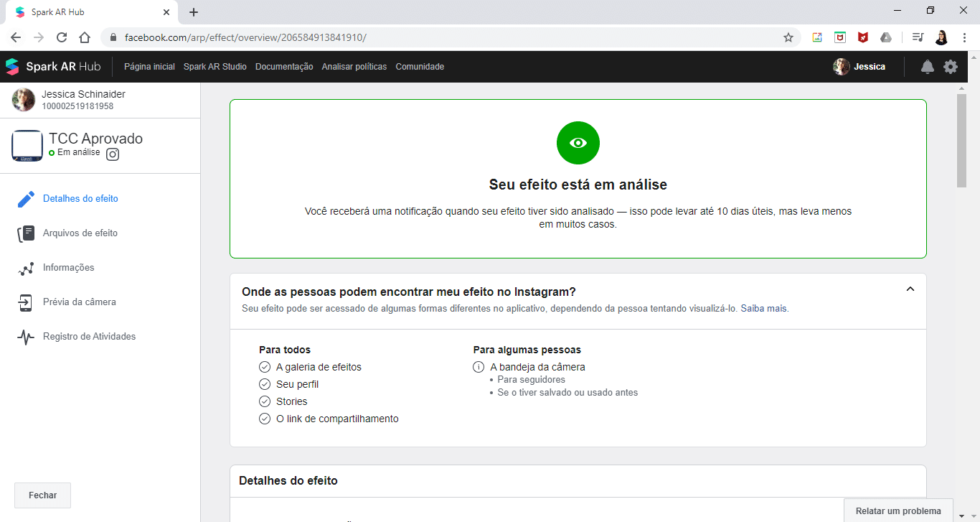This screenshot has width=980, height=522.
Task: Click the page vertical scrollbar thumb
Action: point(961,140)
